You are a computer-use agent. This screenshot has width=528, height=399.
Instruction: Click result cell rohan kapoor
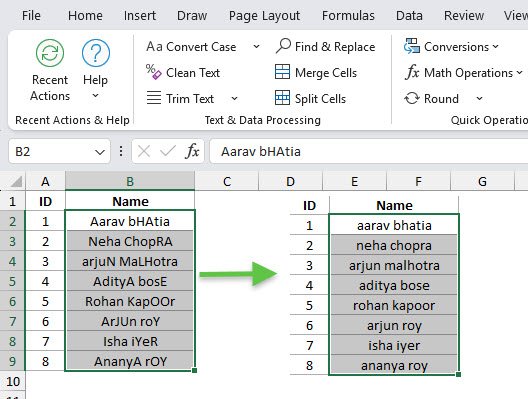coord(394,305)
